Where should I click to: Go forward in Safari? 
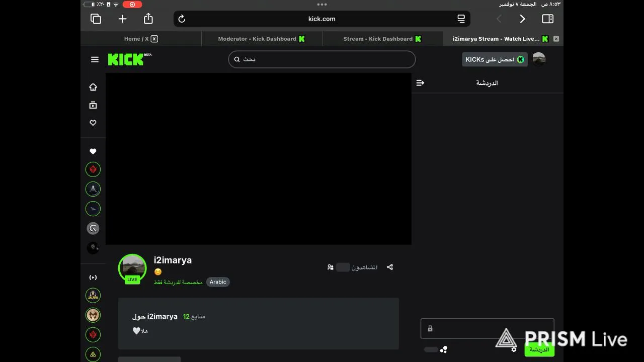[522, 19]
